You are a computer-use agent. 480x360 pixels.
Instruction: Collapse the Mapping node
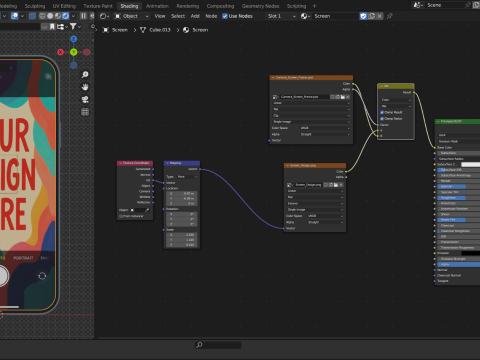167,163
